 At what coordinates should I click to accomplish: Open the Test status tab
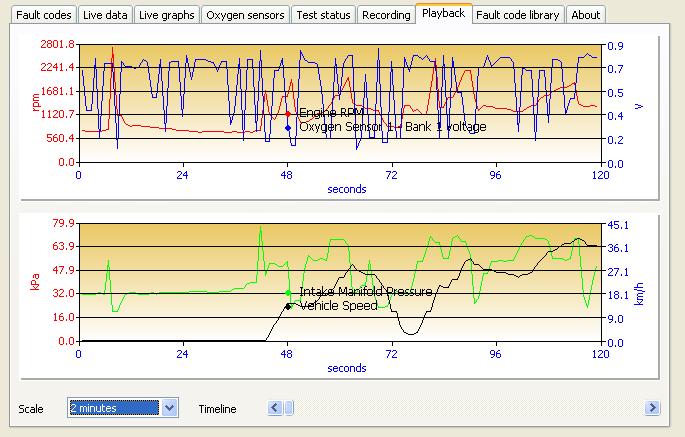click(x=323, y=15)
